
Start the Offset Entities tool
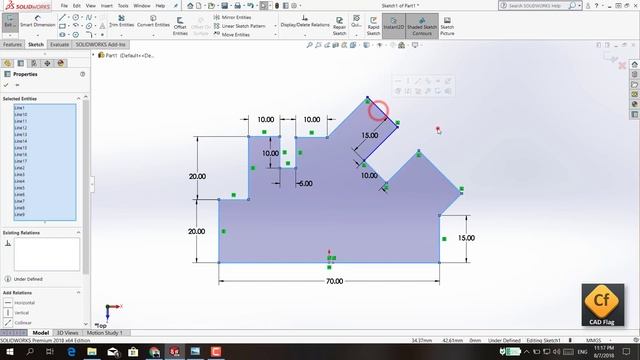click(180, 26)
